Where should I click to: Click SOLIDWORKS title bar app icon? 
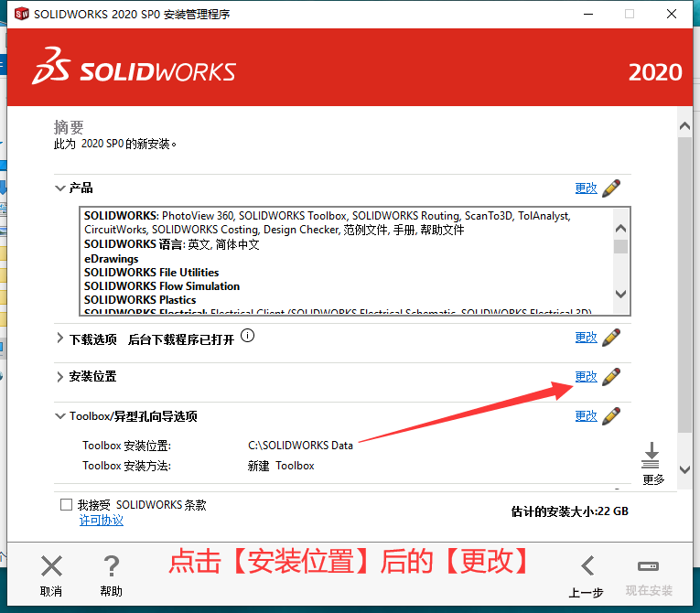(21, 14)
